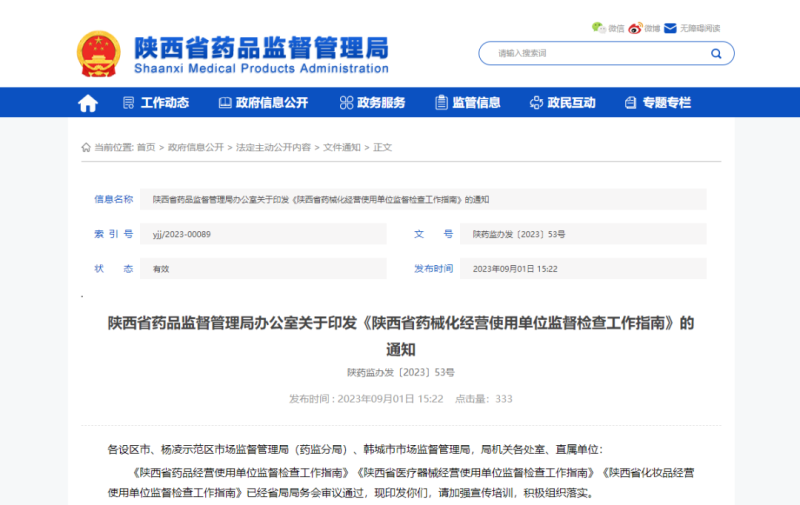Click the icon next to 政务服务
The width and height of the screenshot is (800, 505).
coord(346,103)
